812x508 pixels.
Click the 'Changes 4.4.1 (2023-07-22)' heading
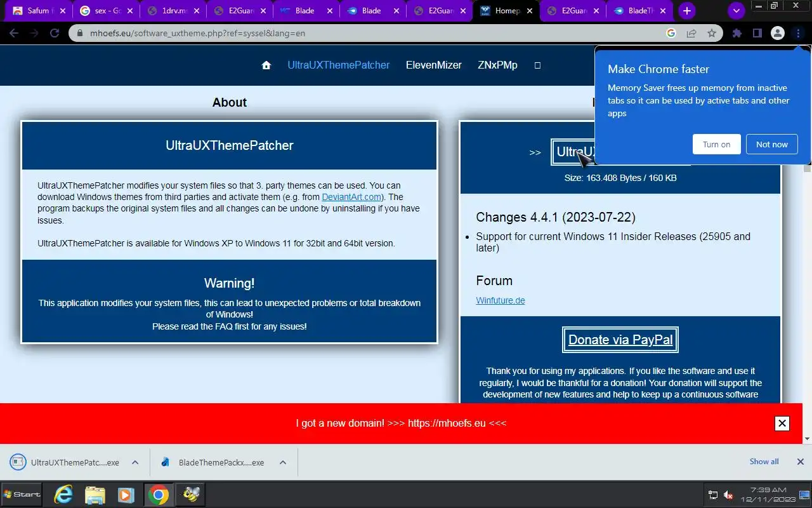point(556,217)
